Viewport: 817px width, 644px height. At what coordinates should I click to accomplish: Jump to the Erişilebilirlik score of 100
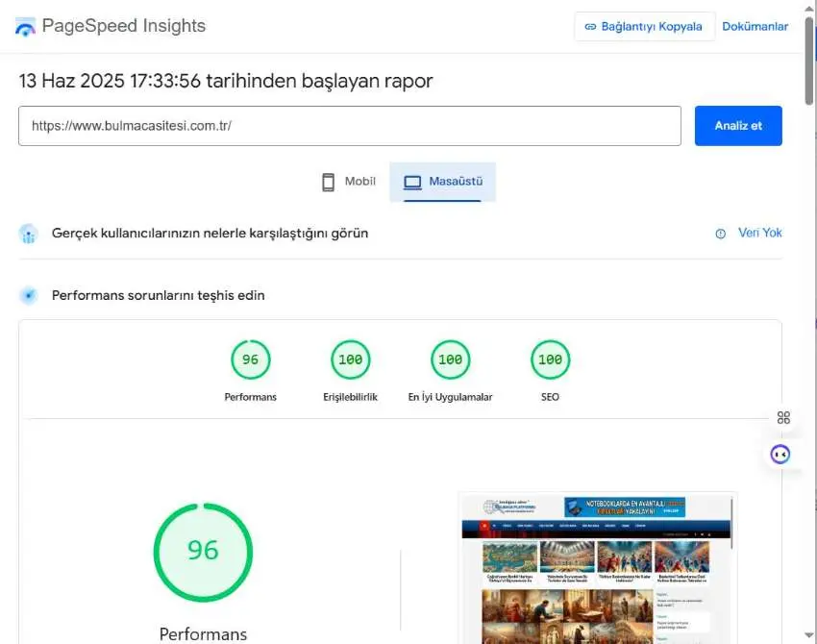click(350, 359)
